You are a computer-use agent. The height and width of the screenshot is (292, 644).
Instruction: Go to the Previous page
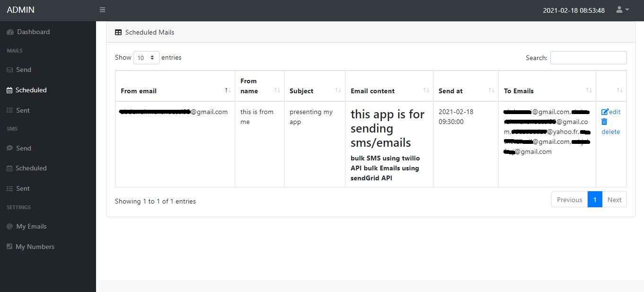pyautogui.click(x=569, y=200)
